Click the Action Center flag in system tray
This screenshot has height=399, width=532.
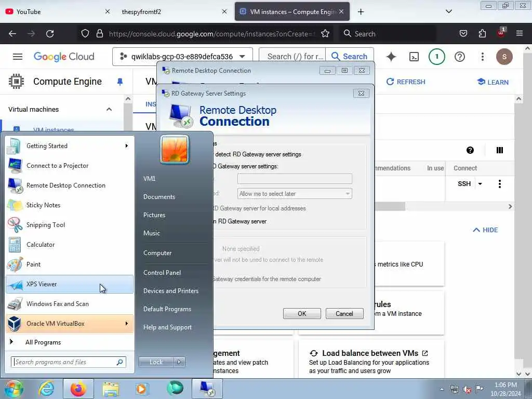[479, 389]
